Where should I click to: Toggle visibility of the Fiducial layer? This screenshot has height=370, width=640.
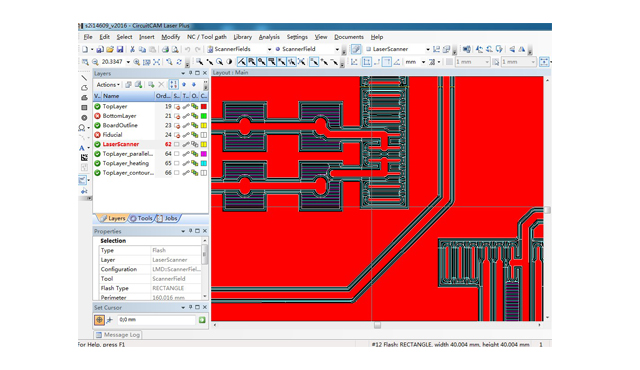tap(98, 135)
